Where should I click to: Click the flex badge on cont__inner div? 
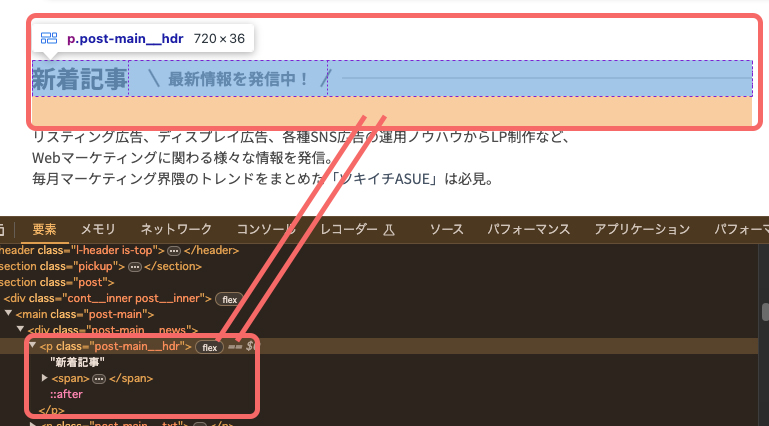[229, 300]
